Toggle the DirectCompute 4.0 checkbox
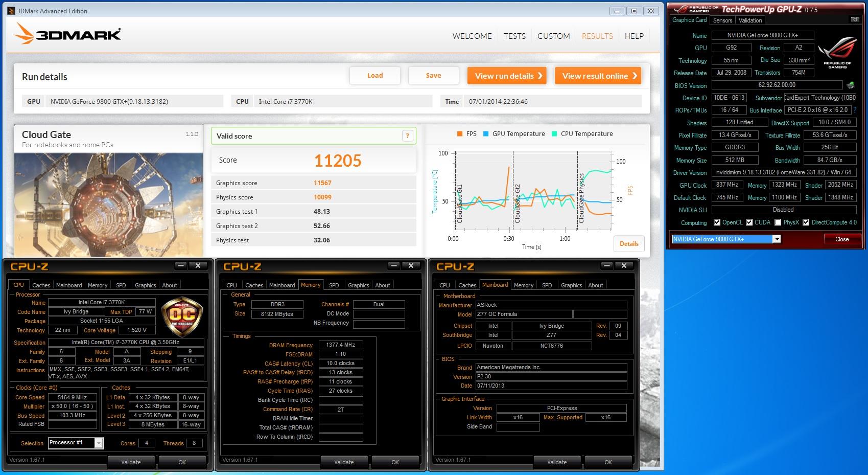Image resolution: width=868 pixels, height=475 pixels. pos(806,222)
